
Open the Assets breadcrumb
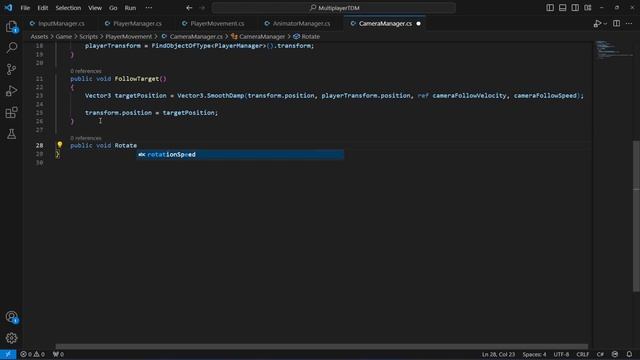(x=39, y=37)
